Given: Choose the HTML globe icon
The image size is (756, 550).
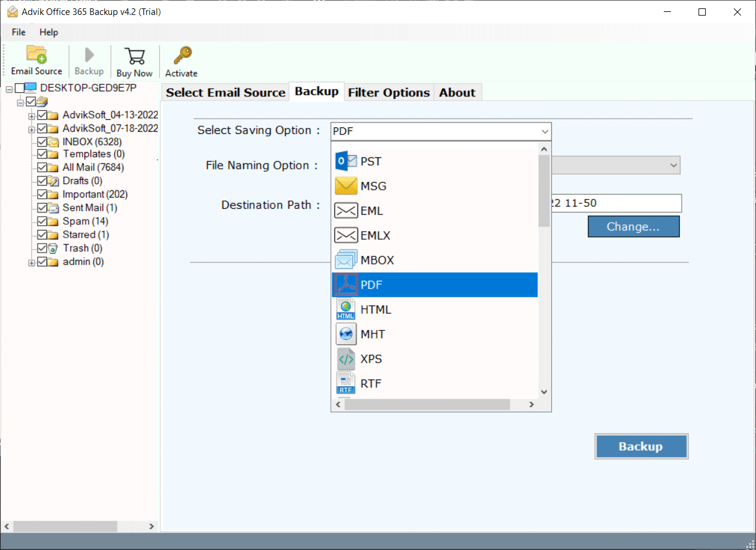Looking at the screenshot, I should click(346, 309).
